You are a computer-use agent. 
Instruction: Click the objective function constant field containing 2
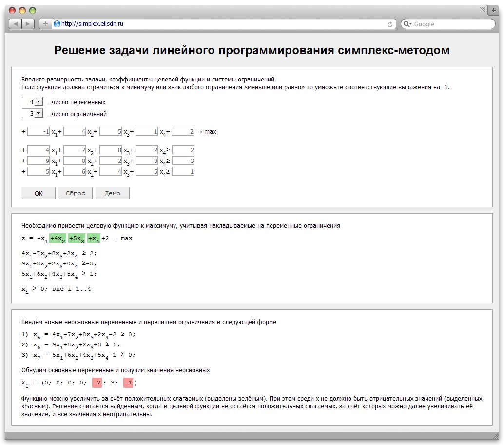(183, 131)
